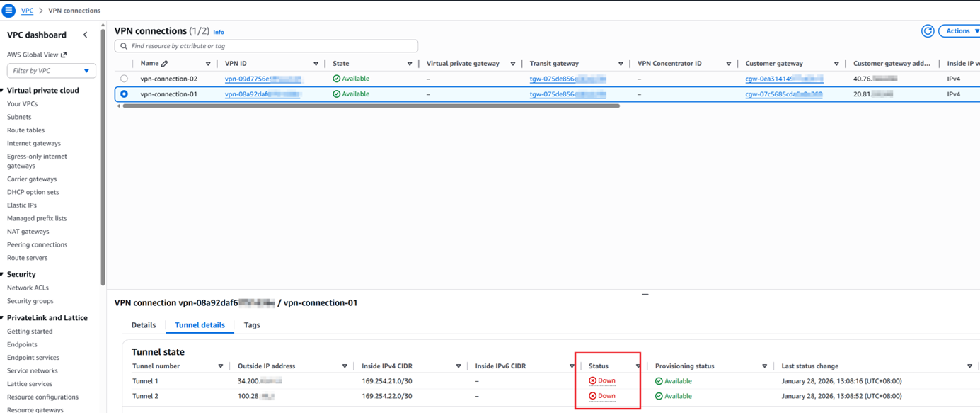
Task: Open NAT gateways in sidebar
Action: point(28,232)
